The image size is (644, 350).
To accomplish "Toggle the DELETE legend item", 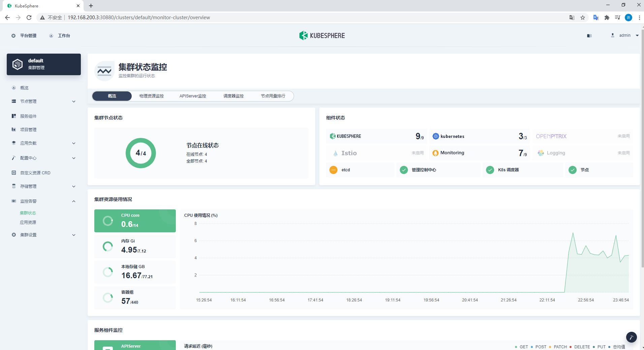I will click(x=580, y=347).
